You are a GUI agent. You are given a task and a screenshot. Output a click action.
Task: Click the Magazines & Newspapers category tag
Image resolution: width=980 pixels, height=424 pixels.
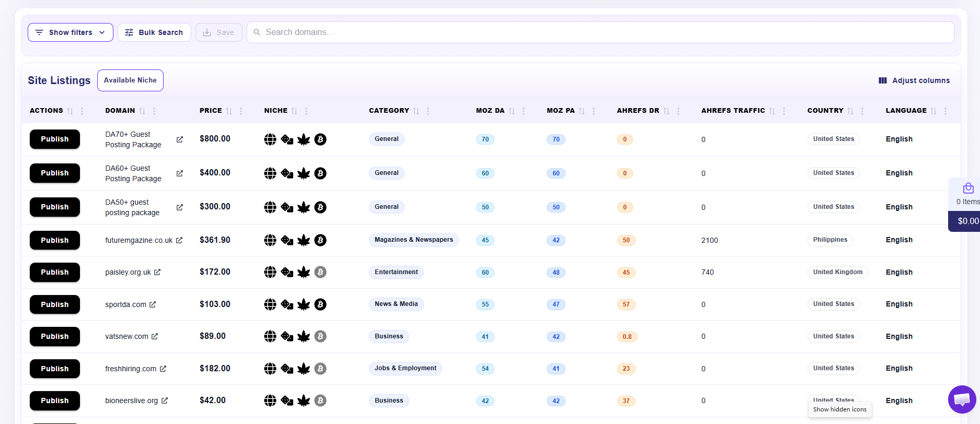point(414,240)
